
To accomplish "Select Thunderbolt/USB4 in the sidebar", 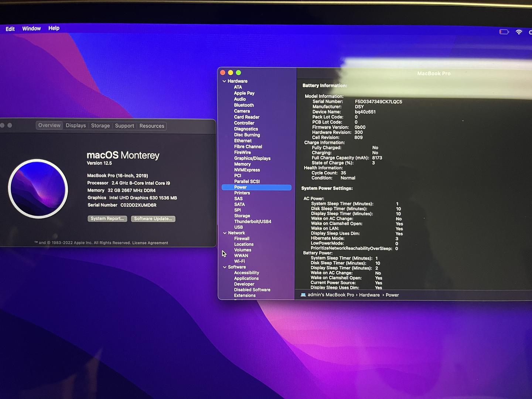I will pyautogui.click(x=253, y=222).
